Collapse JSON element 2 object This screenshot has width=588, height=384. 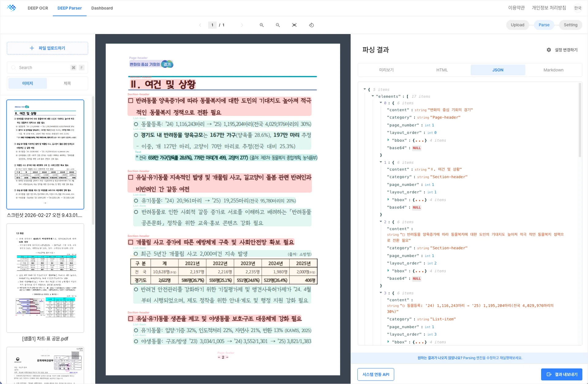click(380, 222)
